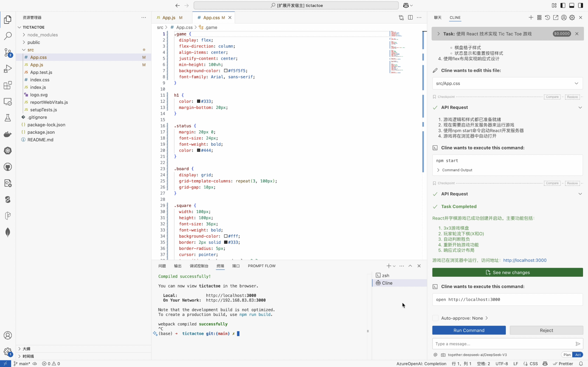Toggle the bottom panel layout button
The height and width of the screenshot is (367, 588).
pos(572,5)
